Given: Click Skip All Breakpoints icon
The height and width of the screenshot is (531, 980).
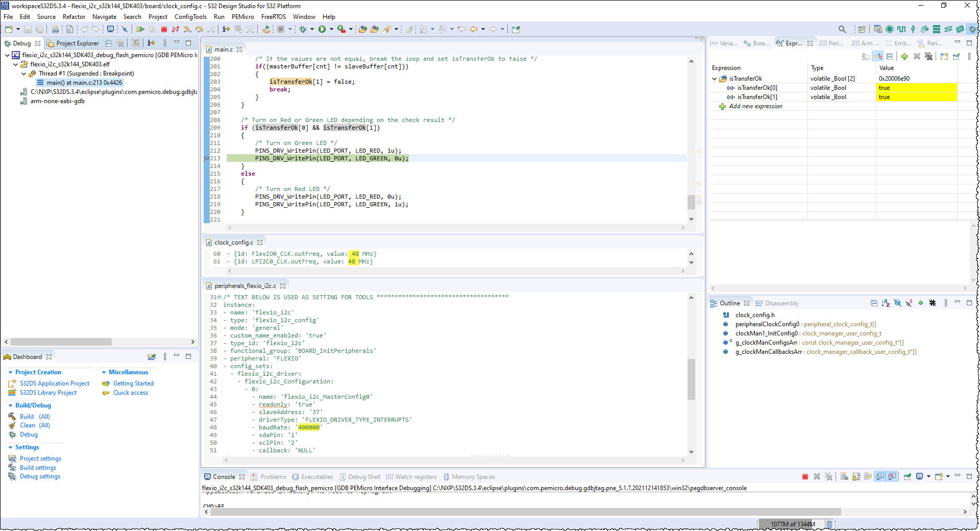Looking at the screenshot, I should (x=124, y=30).
